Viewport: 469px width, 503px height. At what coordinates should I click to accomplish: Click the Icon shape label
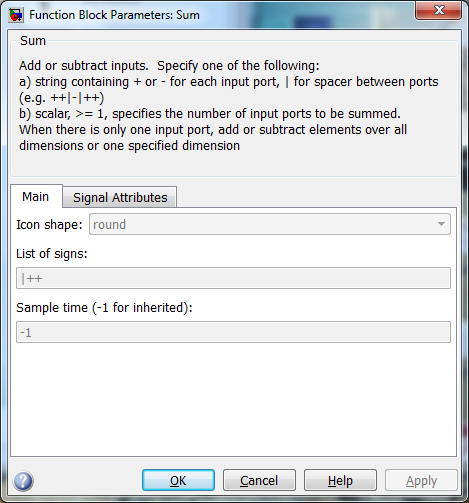point(49,224)
